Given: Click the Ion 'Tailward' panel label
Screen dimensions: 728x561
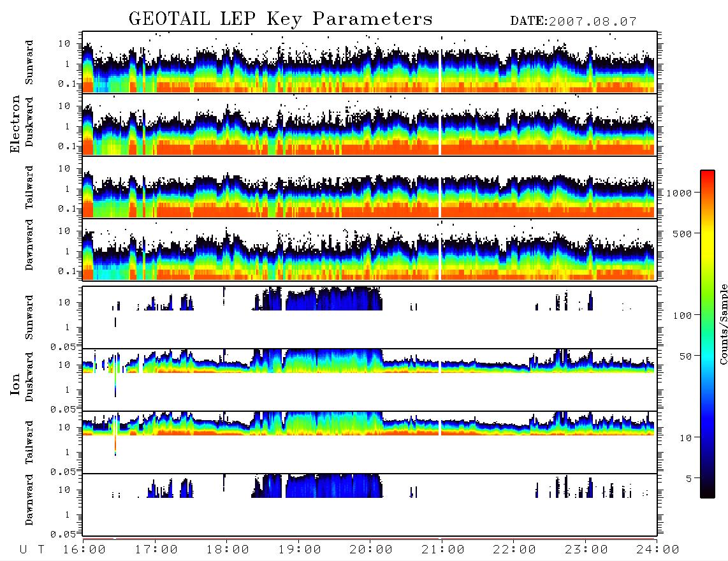Looking at the screenshot, I should [29, 442].
